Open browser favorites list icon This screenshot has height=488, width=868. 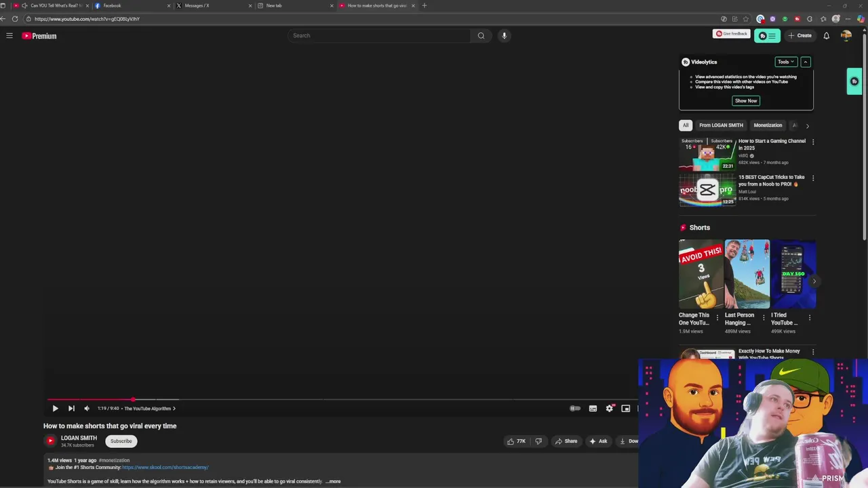coord(823,19)
